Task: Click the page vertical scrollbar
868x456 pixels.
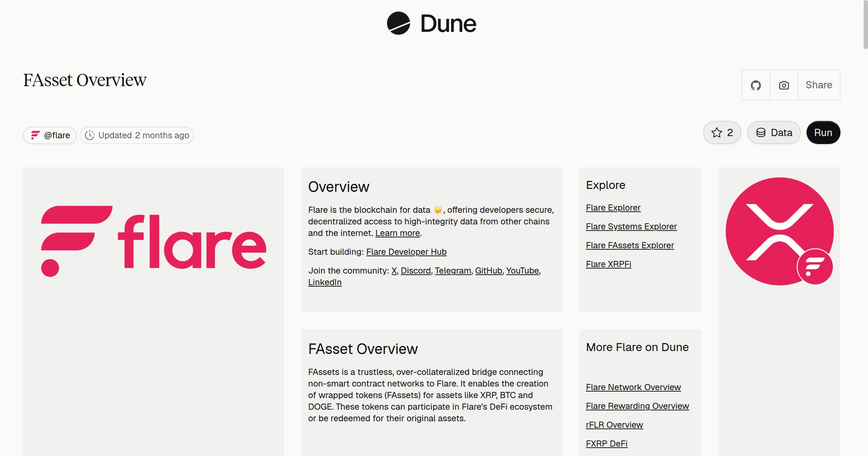Action: (x=865, y=25)
